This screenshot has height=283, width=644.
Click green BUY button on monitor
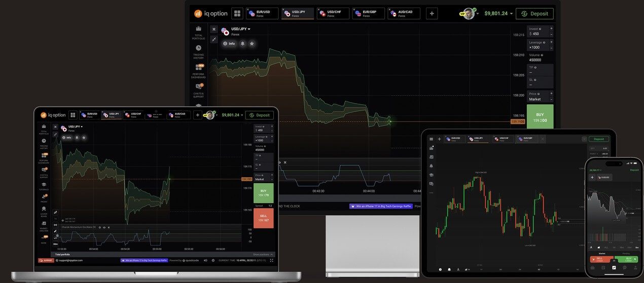pyautogui.click(x=540, y=117)
